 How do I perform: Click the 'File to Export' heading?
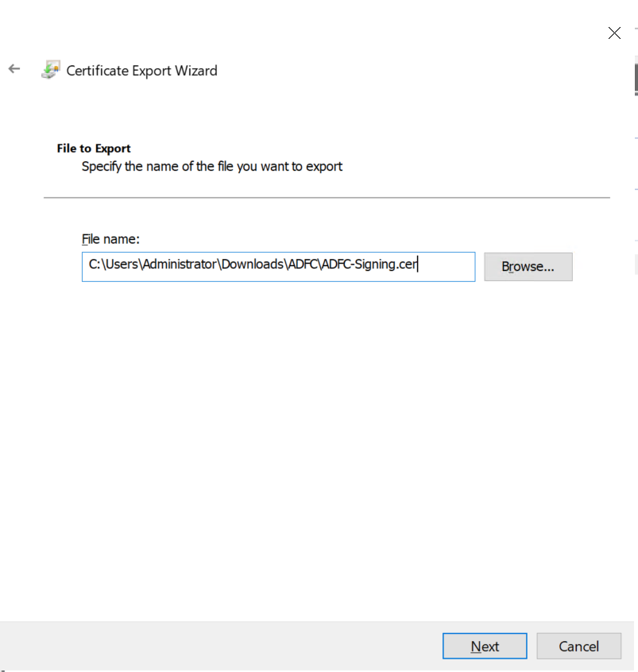coord(94,149)
